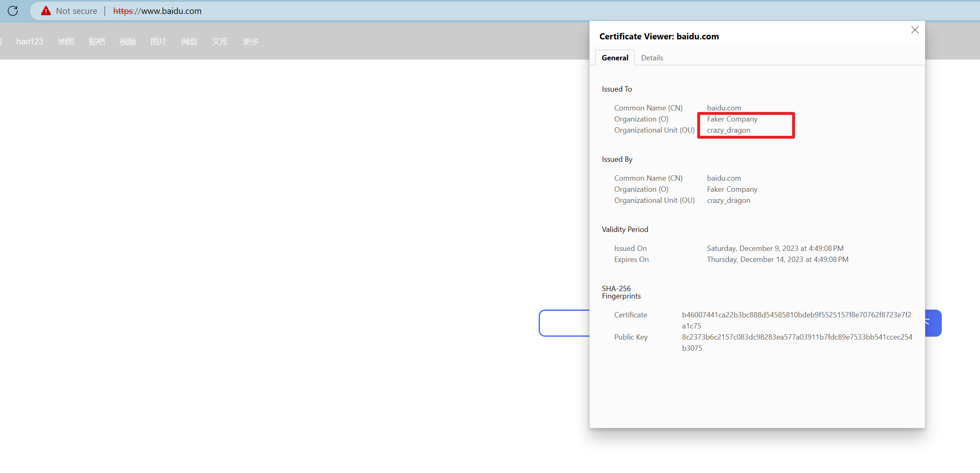The height and width of the screenshot is (473, 980).
Task: Click the Certificate Viewer: baidu.com title
Action: point(659,37)
